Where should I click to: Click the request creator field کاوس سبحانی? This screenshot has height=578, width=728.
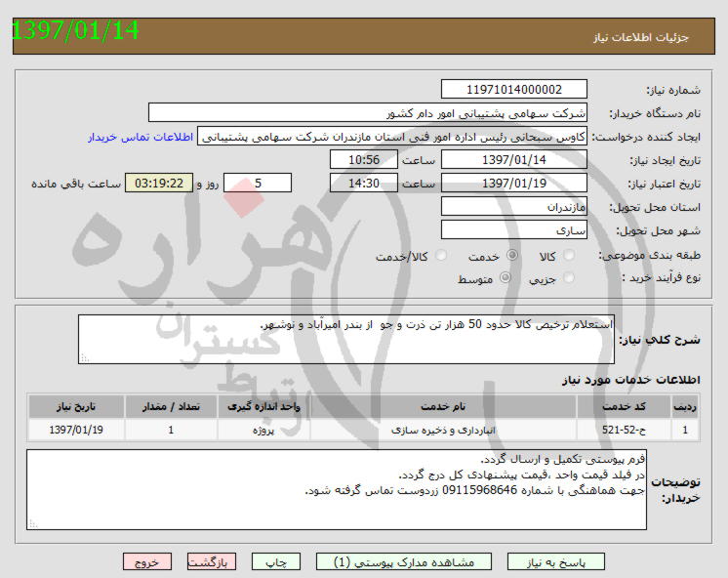pyautogui.click(x=392, y=137)
